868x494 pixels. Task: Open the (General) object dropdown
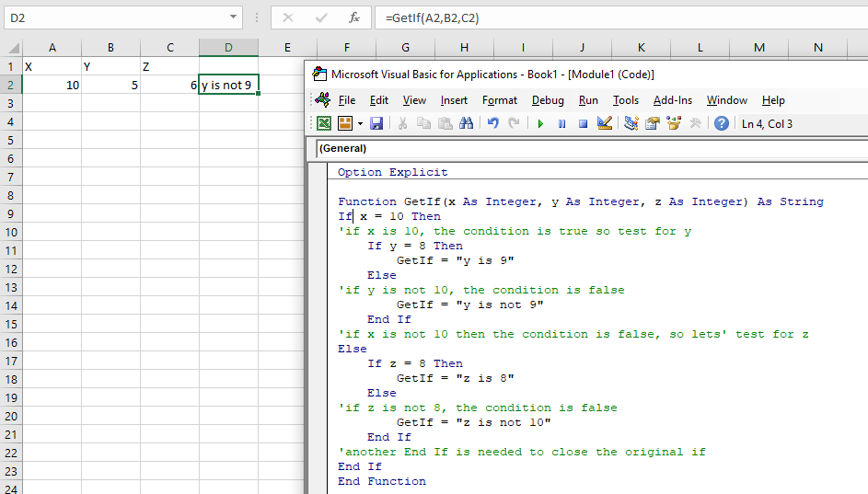click(x=592, y=148)
